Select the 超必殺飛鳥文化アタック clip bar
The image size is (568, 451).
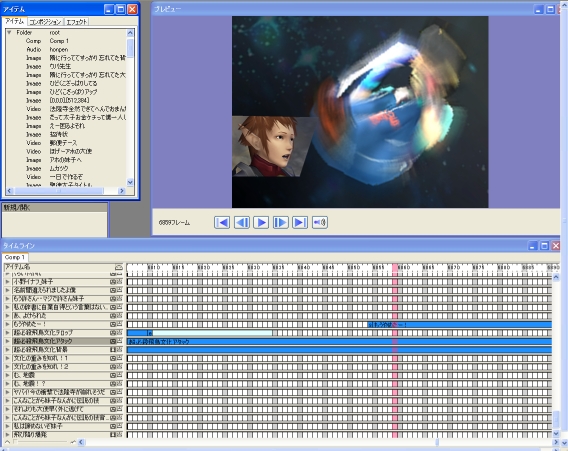(339, 342)
